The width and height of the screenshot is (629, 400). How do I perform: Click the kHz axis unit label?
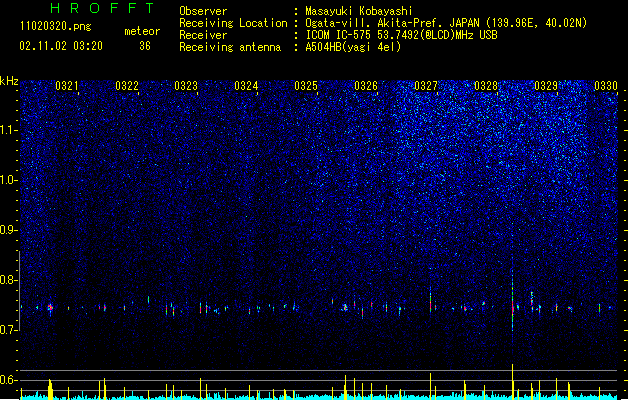9,81
